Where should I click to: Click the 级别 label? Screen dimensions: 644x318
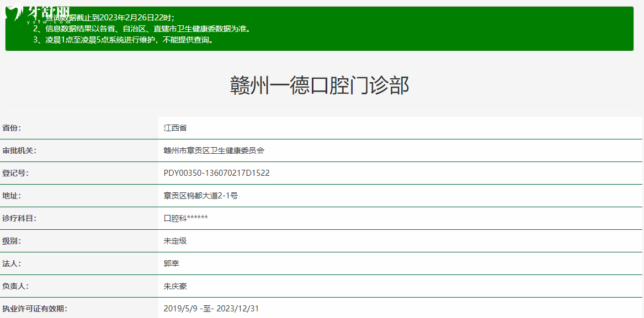[12, 241]
